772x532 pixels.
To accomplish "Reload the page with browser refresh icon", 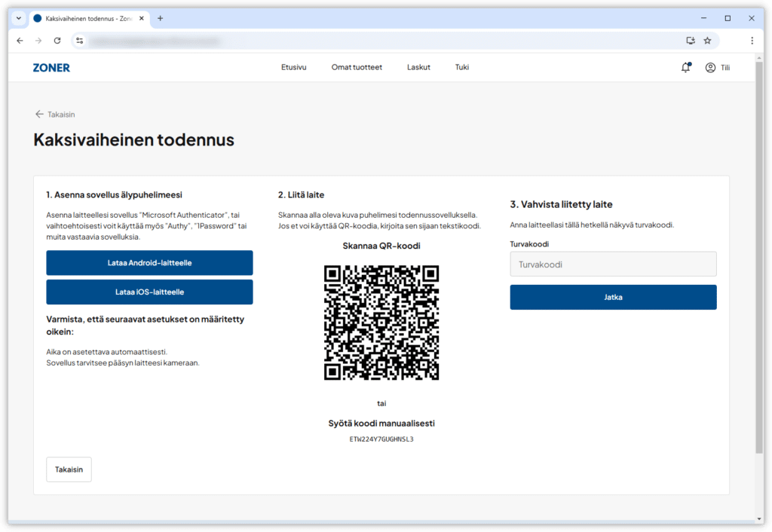I will (x=57, y=41).
